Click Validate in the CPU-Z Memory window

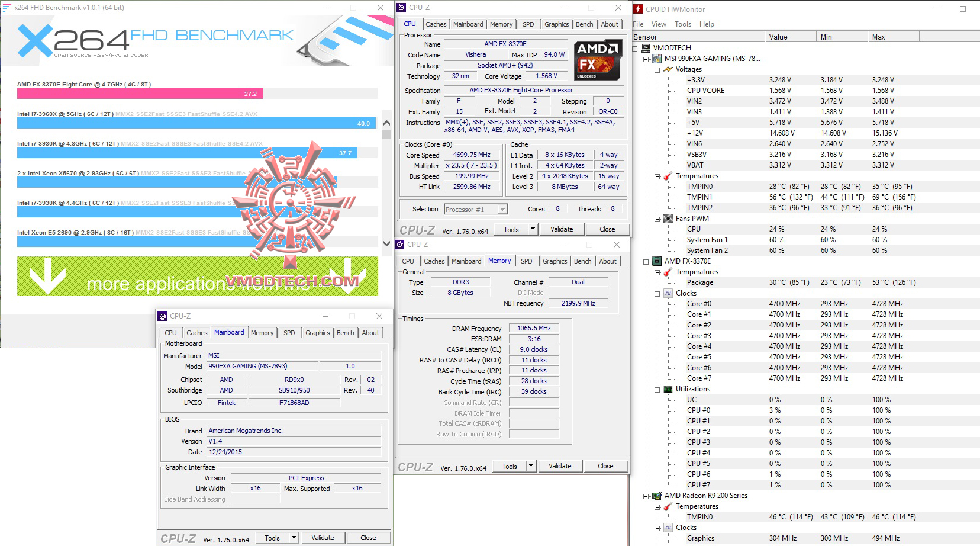(x=560, y=466)
